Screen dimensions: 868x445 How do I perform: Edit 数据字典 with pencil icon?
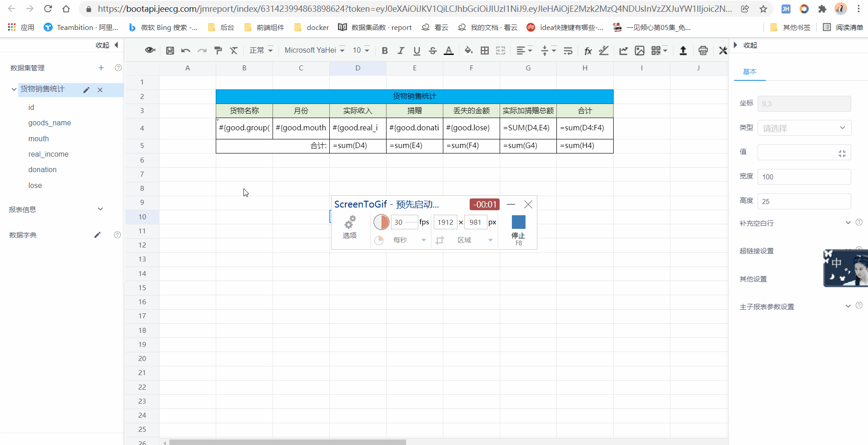pos(97,235)
